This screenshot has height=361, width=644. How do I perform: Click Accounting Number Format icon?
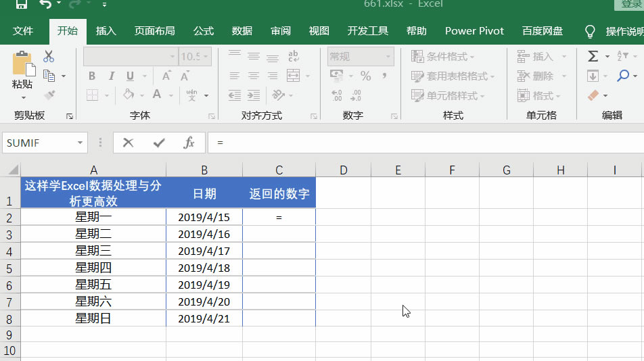[x=337, y=76]
